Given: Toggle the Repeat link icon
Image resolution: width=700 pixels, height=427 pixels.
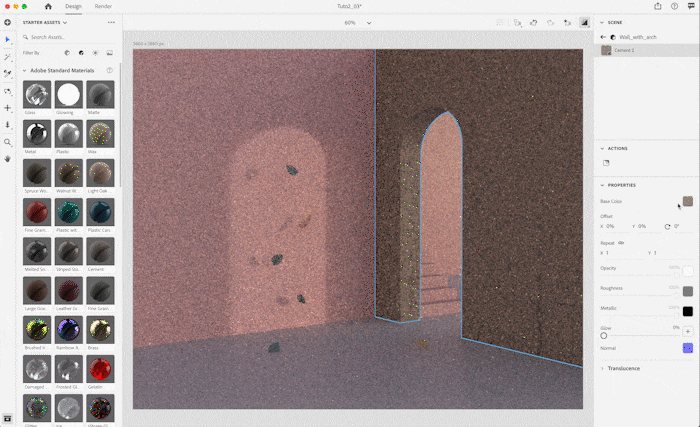Looking at the screenshot, I should pyautogui.click(x=621, y=242).
